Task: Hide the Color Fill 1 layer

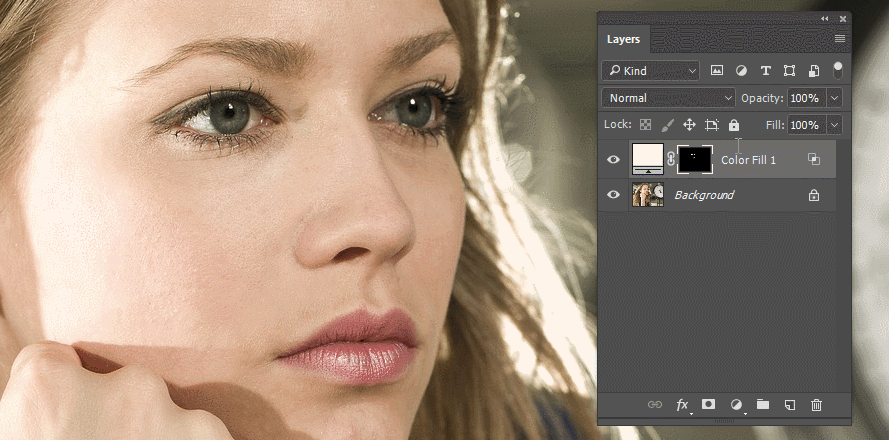Action: pyautogui.click(x=613, y=159)
